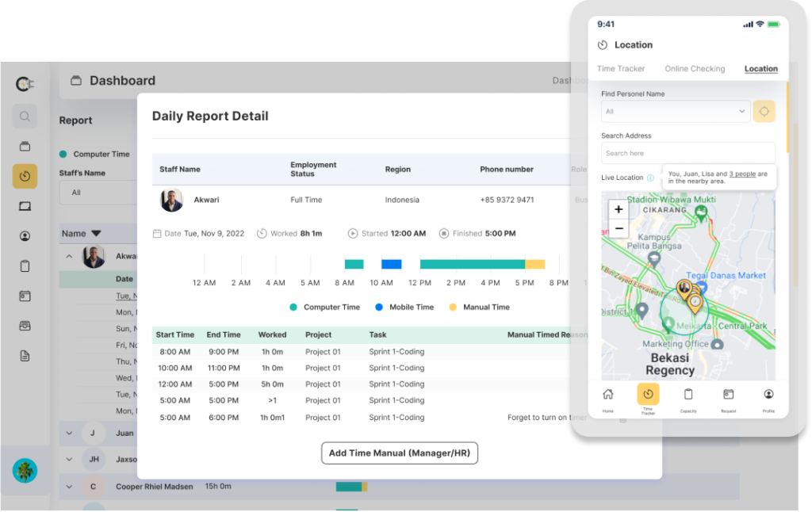
Task: Open Profile in the mobile bottom bar
Action: click(768, 395)
